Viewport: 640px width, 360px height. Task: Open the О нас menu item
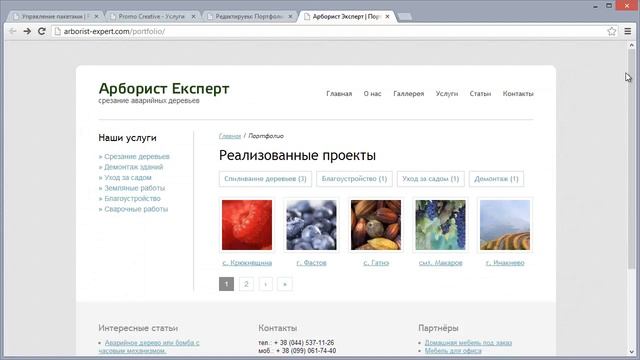coord(372,93)
